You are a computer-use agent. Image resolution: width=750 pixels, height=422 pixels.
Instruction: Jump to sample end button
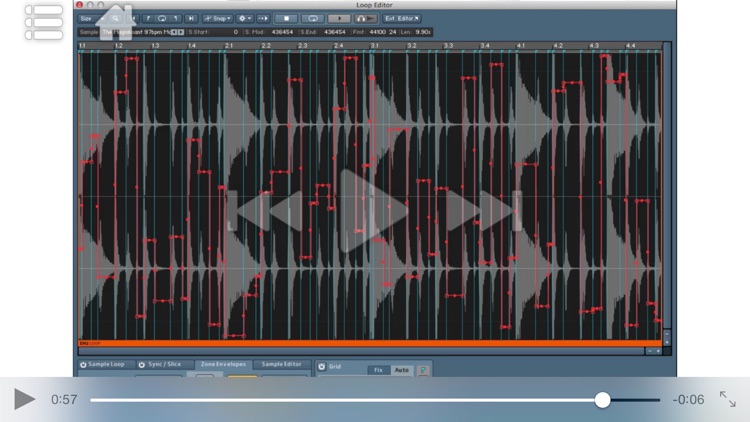191,19
